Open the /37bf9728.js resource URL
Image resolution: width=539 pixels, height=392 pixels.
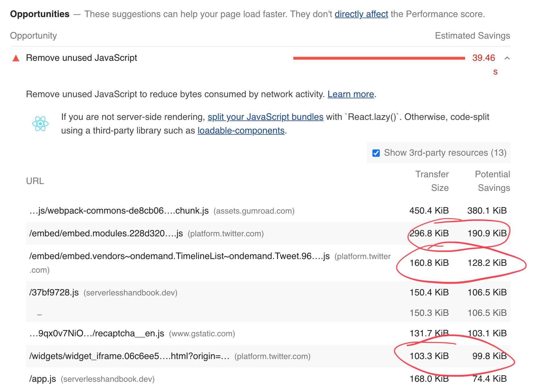point(54,292)
